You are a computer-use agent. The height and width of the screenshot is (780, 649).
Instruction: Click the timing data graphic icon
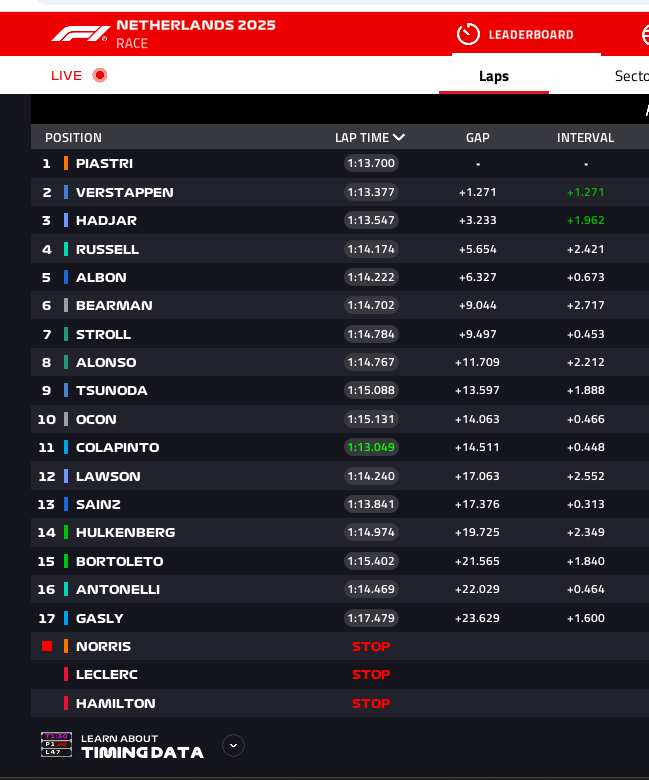(x=56, y=745)
